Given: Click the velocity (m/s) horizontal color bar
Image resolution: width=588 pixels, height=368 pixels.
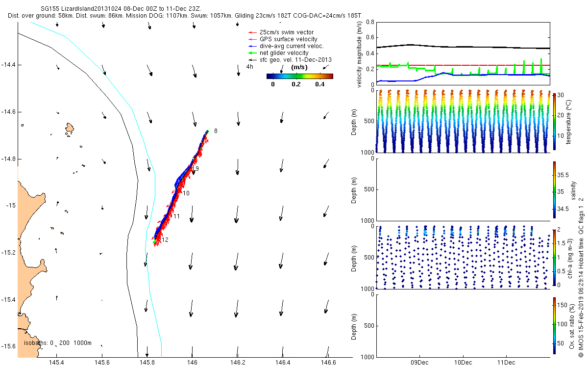Looking at the screenshot, I should 299,76.
